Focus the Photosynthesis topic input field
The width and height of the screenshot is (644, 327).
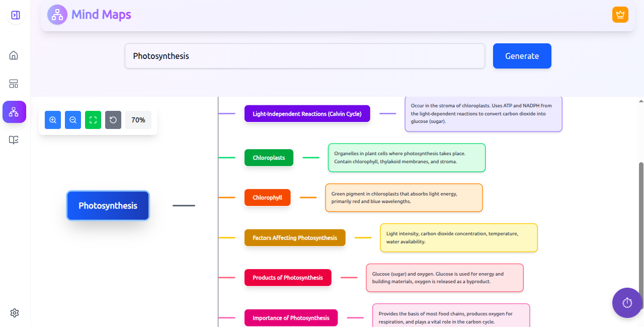[305, 56]
